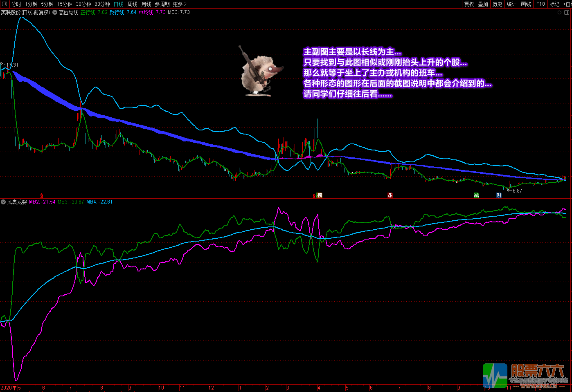Click the 复权 button
This screenshot has width=572, height=392.
(469, 4)
